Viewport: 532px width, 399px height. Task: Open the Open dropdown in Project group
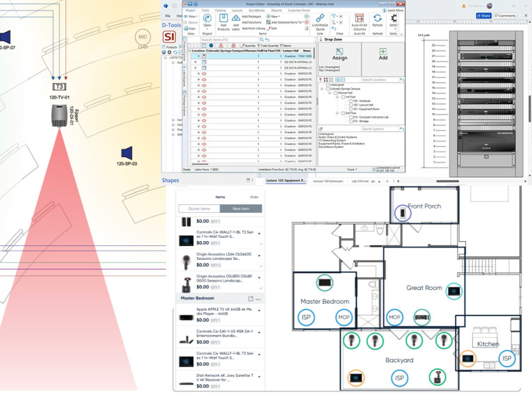pos(206,26)
